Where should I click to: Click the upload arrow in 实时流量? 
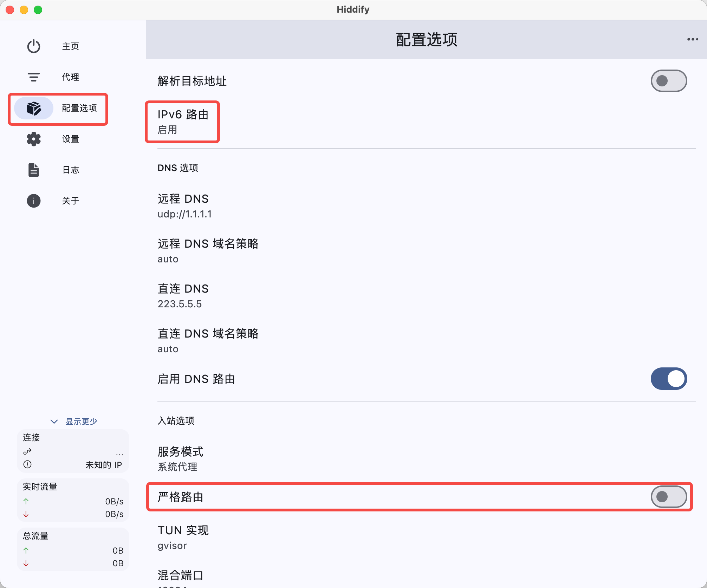pyautogui.click(x=26, y=501)
